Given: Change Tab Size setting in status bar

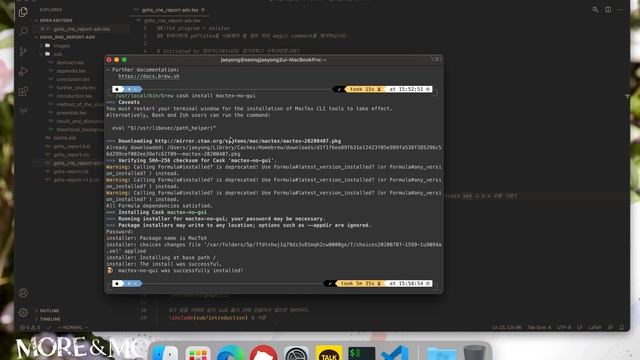Looking at the screenshot, I should coord(539,327).
